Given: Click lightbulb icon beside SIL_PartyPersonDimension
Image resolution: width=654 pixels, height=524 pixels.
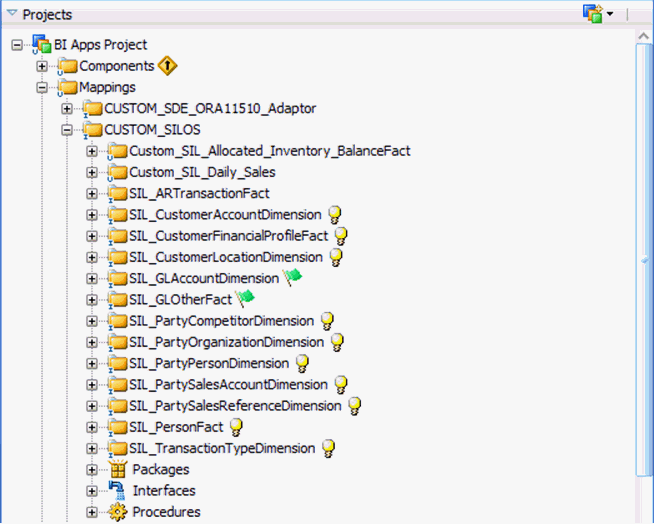Looking at the screenshot, I should click(302, 364).
